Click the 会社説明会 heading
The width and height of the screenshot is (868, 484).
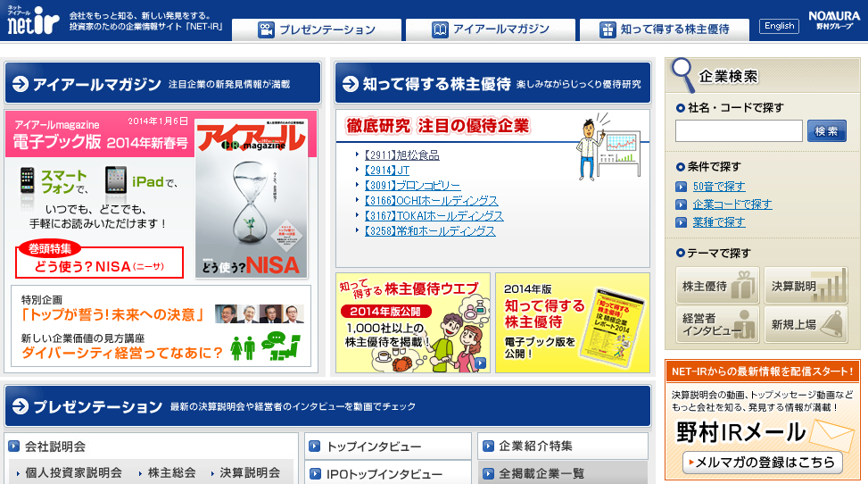point(55,446)
